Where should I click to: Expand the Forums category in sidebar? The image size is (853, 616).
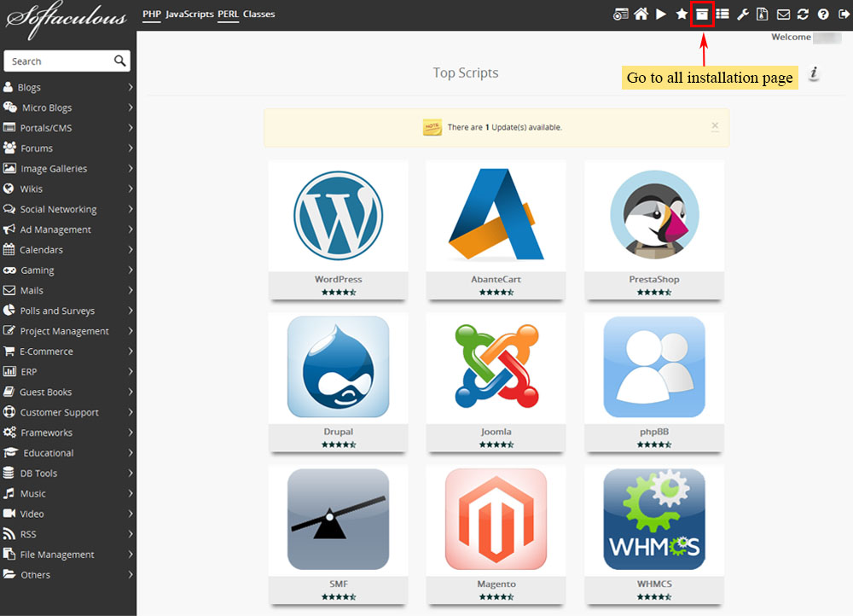tap(67, 148)
